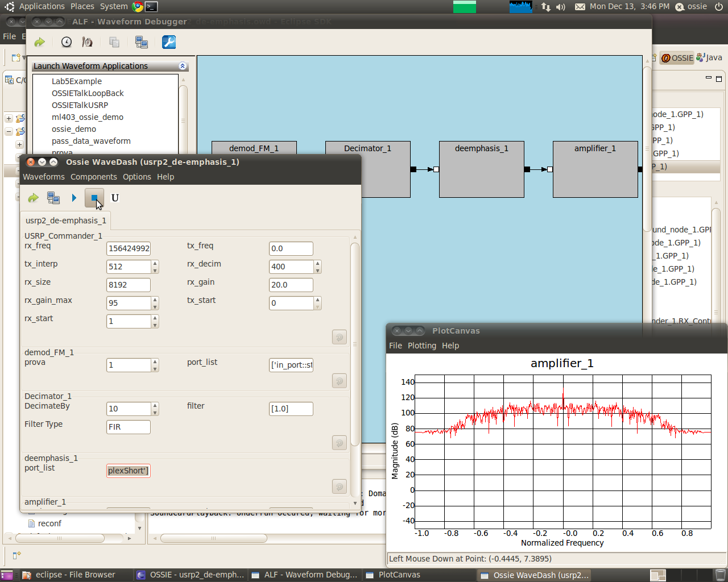The height and width of the screenshot is (582, 728).
Task: Open the Options menu in WaveDash
Action: point(137,177)
